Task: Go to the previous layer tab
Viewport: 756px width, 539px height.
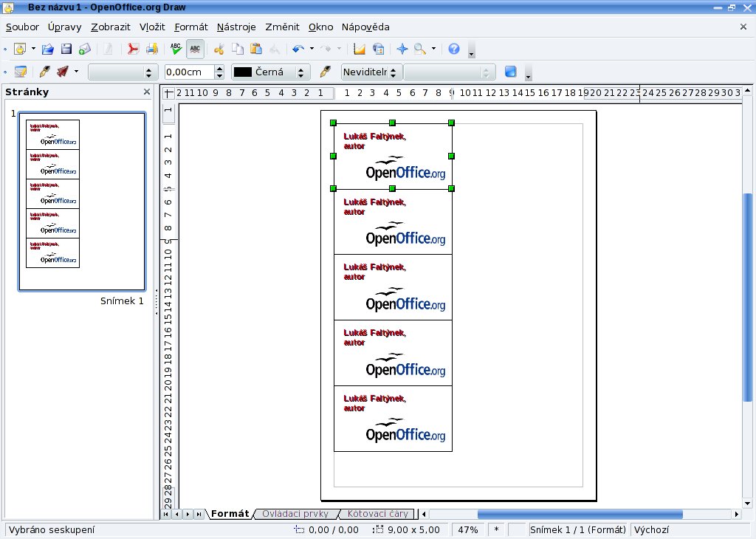Action: (177, 515)
